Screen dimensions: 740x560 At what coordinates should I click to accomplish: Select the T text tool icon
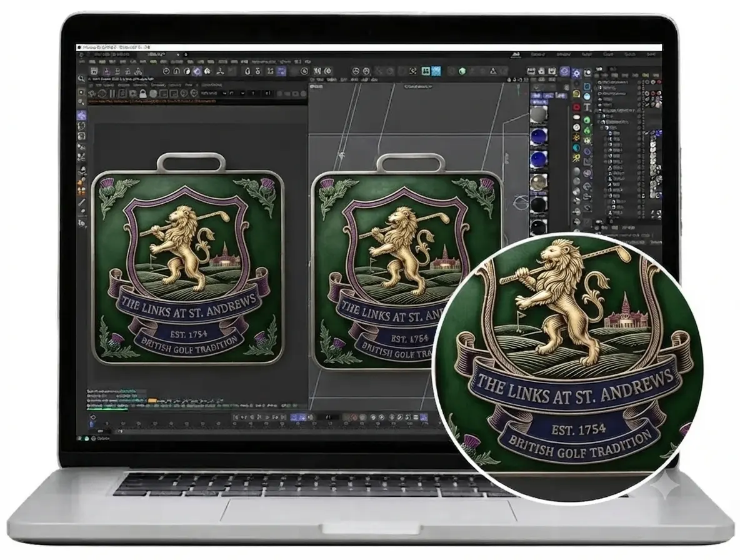tap(587, 107)
